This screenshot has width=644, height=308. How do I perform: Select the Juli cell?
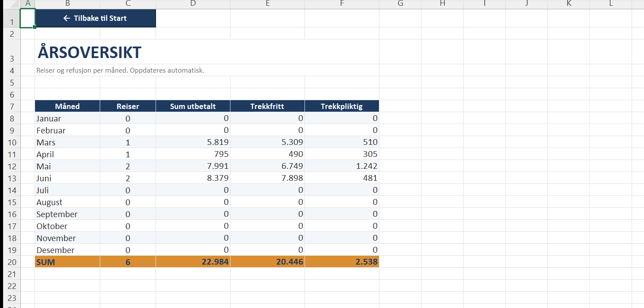click(67, 190)
